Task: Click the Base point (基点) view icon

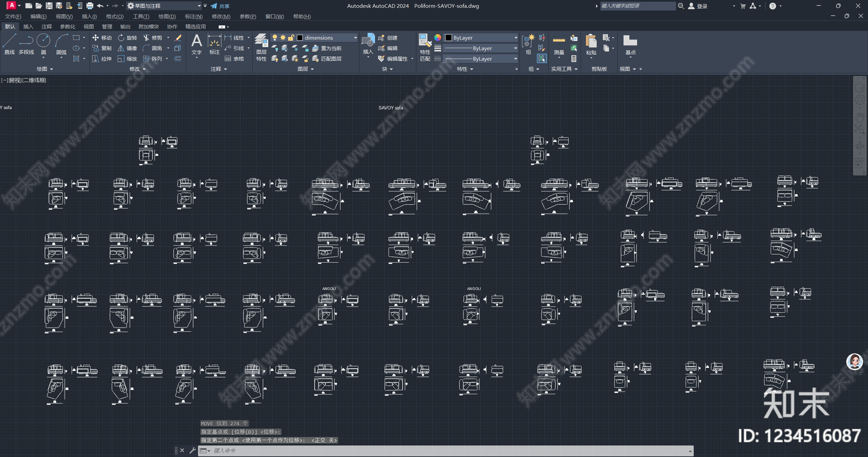Action: pyautogui.click(x=630, y=44)
